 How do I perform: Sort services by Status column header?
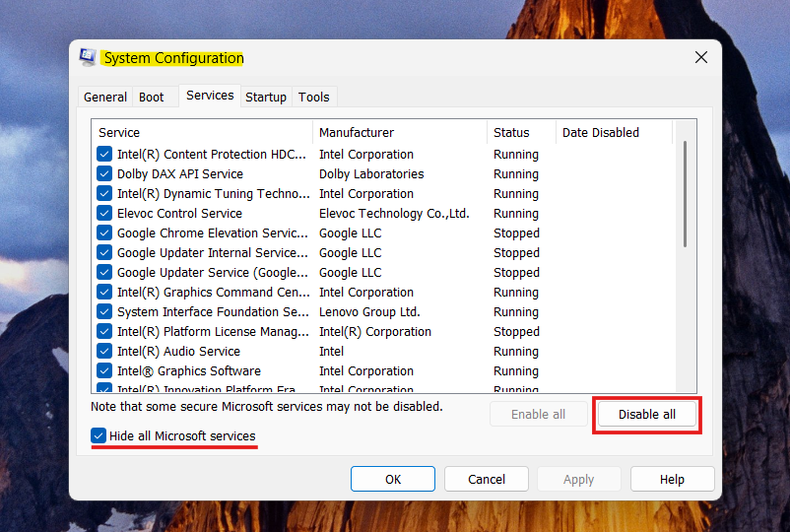[520, 132]
